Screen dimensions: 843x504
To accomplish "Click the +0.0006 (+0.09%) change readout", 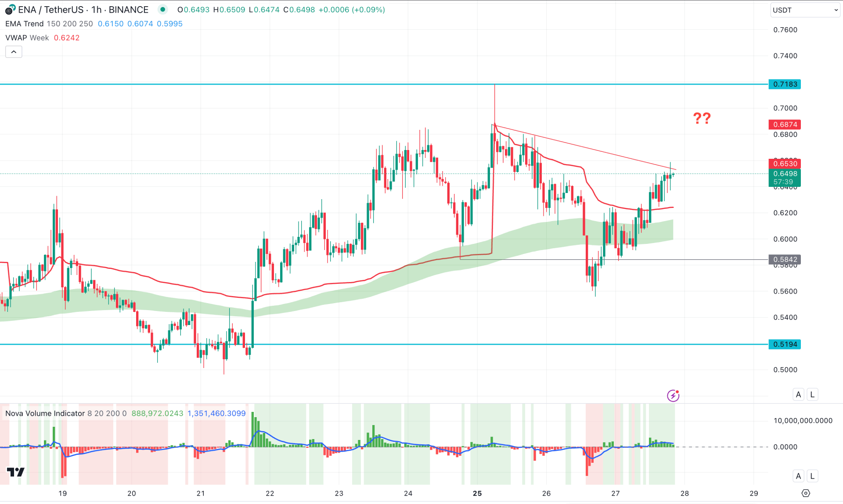I will 352,10.
